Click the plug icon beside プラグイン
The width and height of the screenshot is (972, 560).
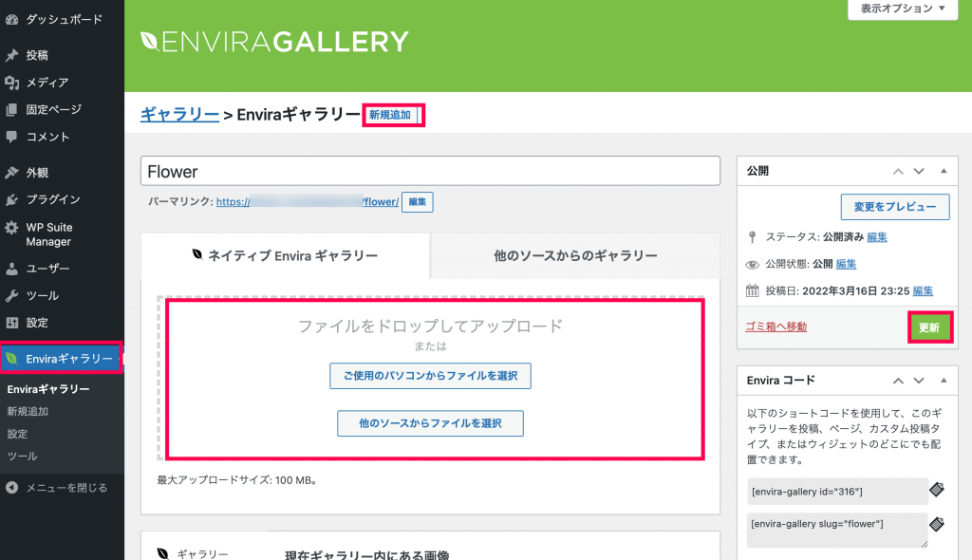11,199
